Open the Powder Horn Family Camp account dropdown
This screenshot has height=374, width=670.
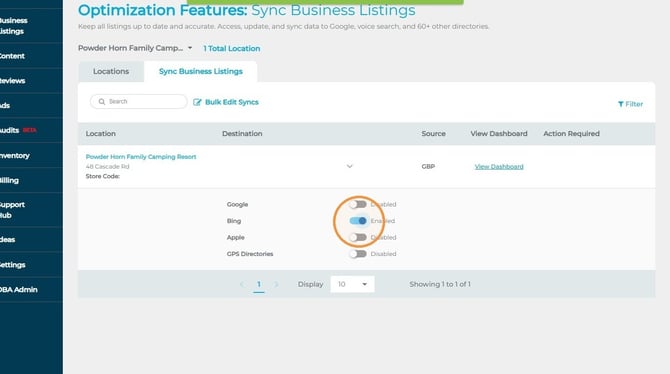coord(135,48)
